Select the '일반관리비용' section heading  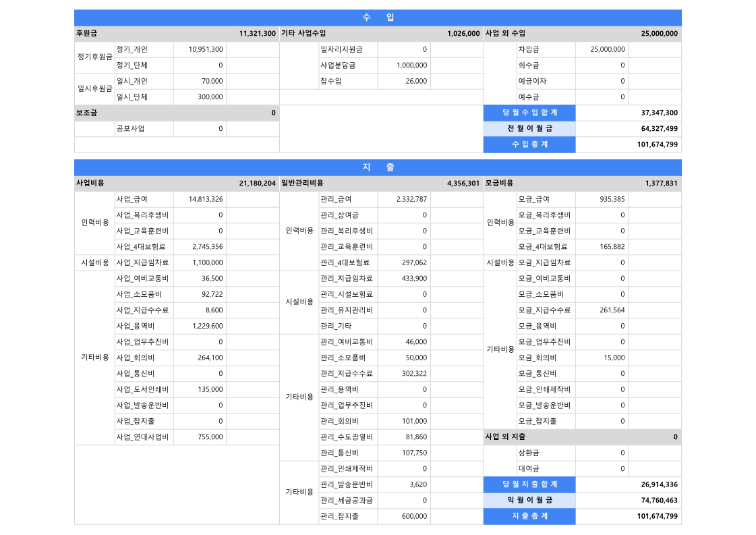[x=302, y=184]
